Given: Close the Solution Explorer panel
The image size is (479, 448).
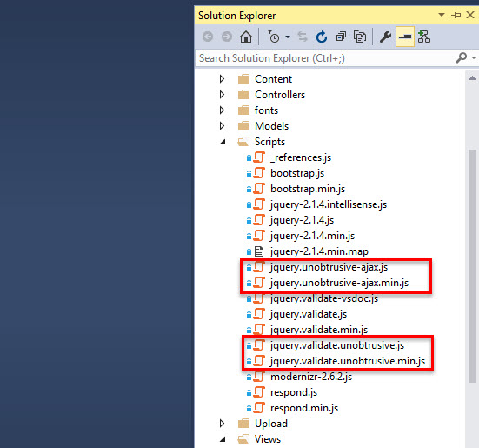Looking at the screenshot, I should [470, 15].
